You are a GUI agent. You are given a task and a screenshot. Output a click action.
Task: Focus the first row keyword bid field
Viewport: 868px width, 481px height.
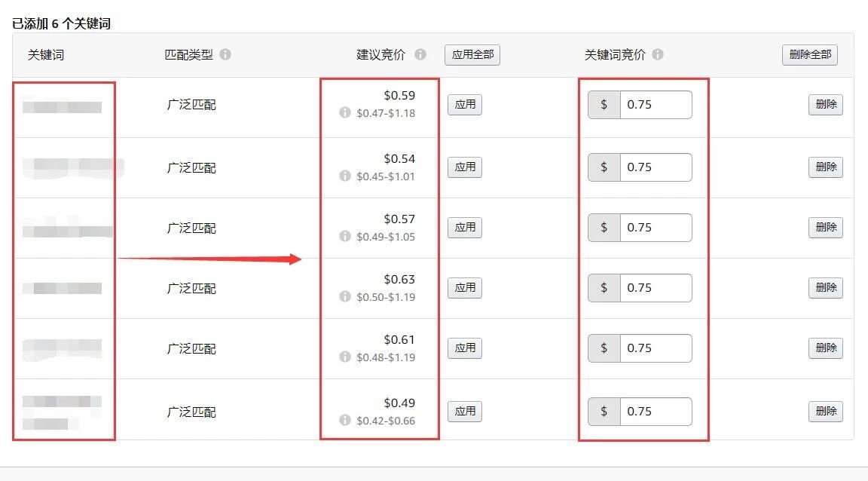click(x=655, y=105)
